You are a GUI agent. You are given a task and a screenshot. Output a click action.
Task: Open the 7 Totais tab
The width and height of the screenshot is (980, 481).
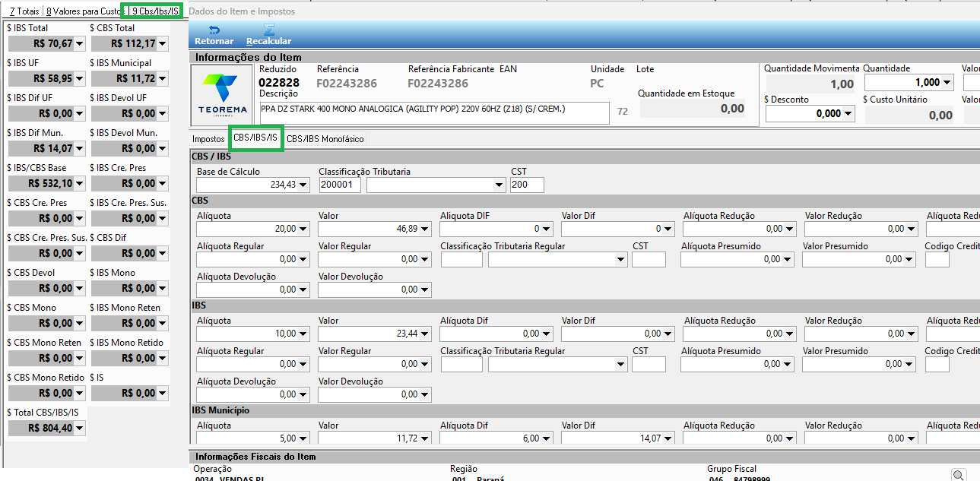coord(24,11)
